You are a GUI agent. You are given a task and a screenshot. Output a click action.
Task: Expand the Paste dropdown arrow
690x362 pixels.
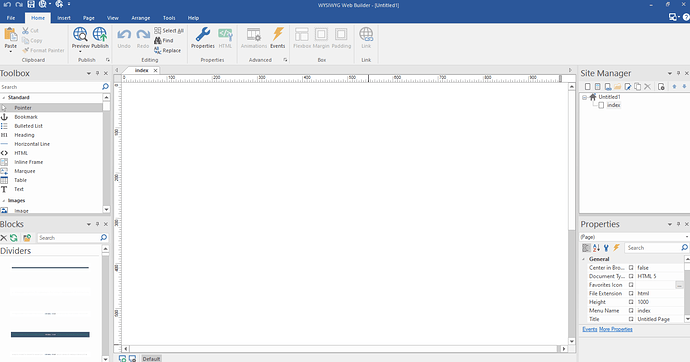(11, 51)
